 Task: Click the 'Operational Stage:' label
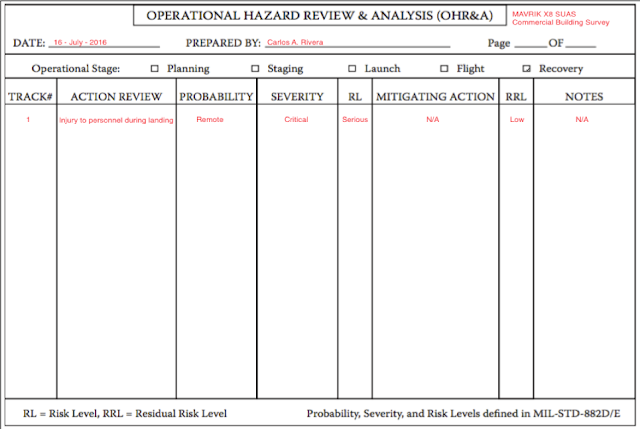pyautogui.click(x=76, y=69)
